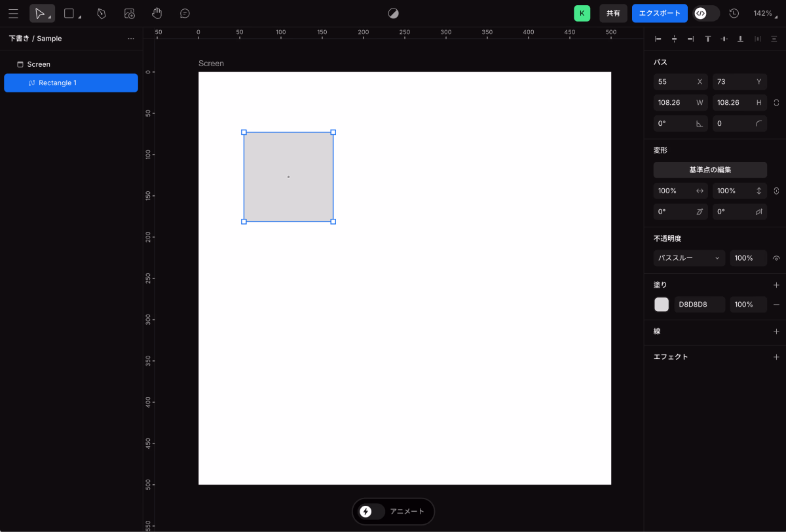Expand the shape tool dropdown

79,16
